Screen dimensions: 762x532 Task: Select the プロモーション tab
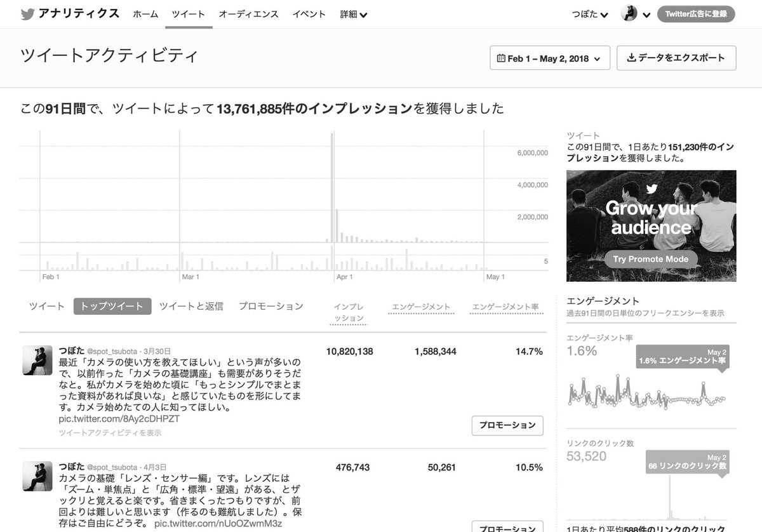pos(271,305)
